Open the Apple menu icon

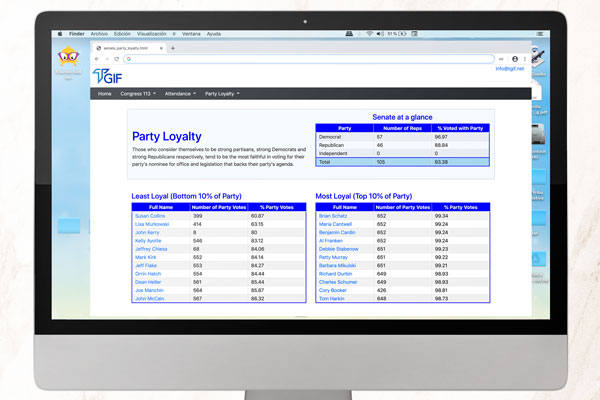[60, 33]
